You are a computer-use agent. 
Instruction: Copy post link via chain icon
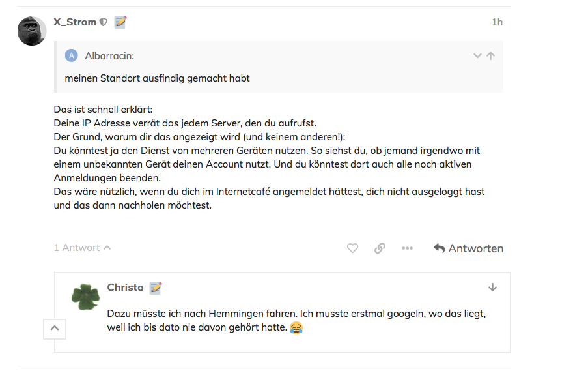[x=380, y=248]
